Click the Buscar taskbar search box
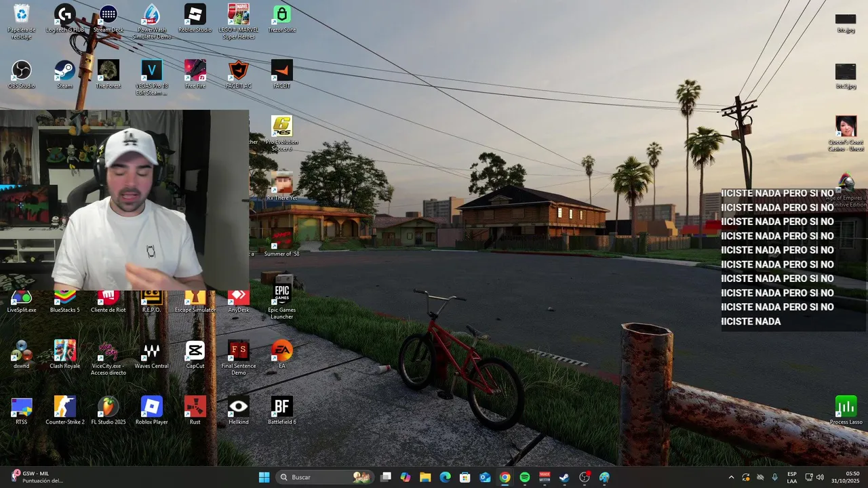This screenshot has width=868, height=488. pos(324,477)
